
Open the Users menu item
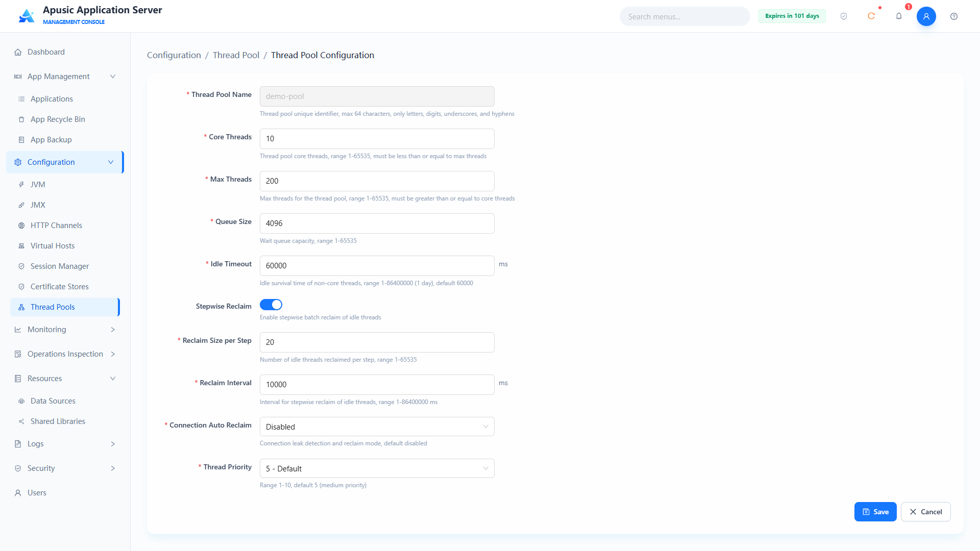[x=65, y=493]
